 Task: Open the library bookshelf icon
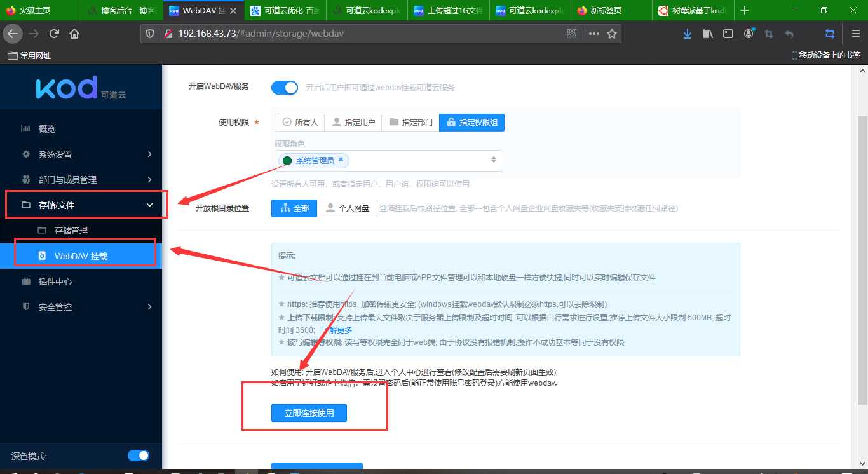[x=708, y=34]
